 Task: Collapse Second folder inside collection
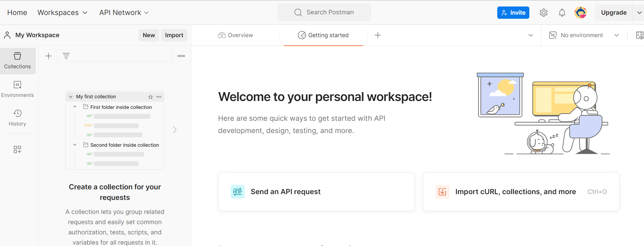pyautogui.click(x=75, y=145)
